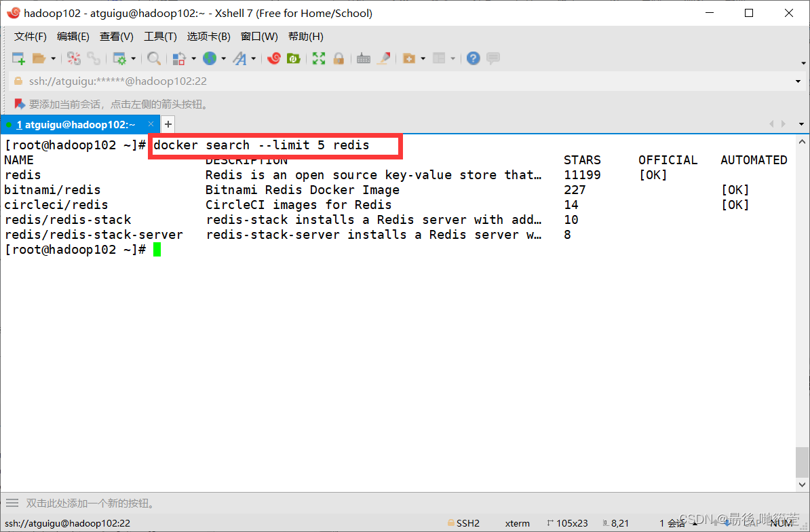The height and width of the screenshot is (532, 810).
Task: Click the toolbar overflow arrow at right
Action: [x=803, y=63]
